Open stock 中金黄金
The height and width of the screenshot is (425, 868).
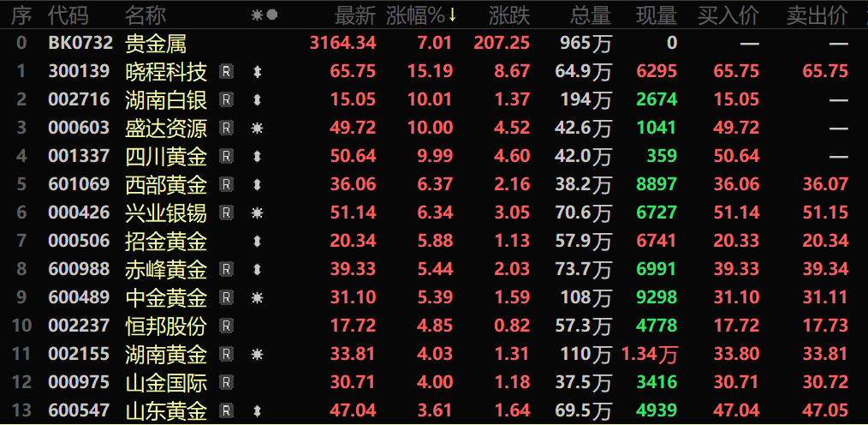point(166,297)
